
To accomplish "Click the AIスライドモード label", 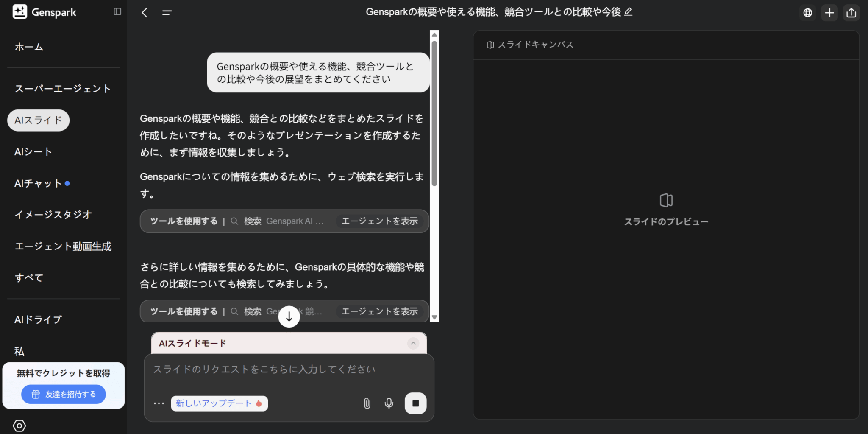I will [x=192, y=343].
